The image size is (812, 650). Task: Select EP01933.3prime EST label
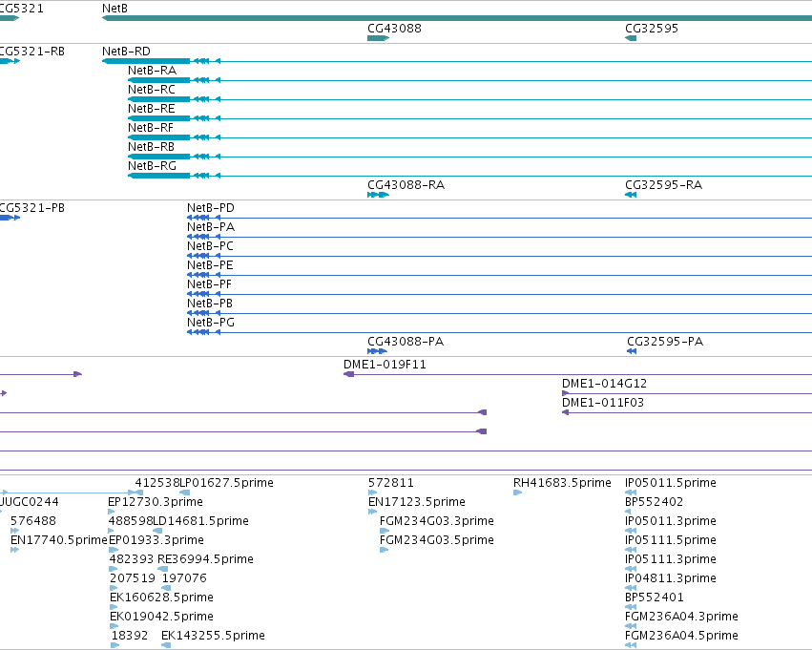point(156,540)
